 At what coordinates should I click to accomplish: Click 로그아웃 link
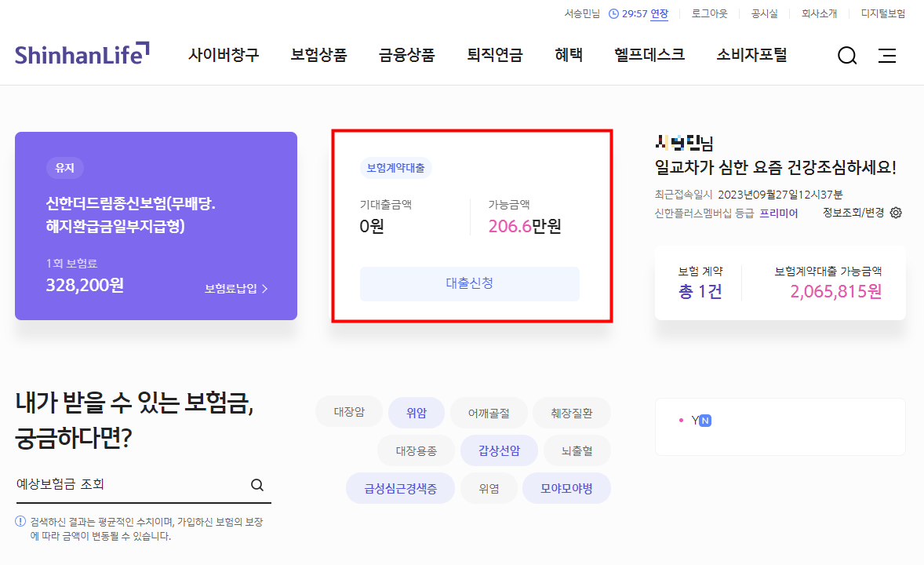[x=710, y=13]
